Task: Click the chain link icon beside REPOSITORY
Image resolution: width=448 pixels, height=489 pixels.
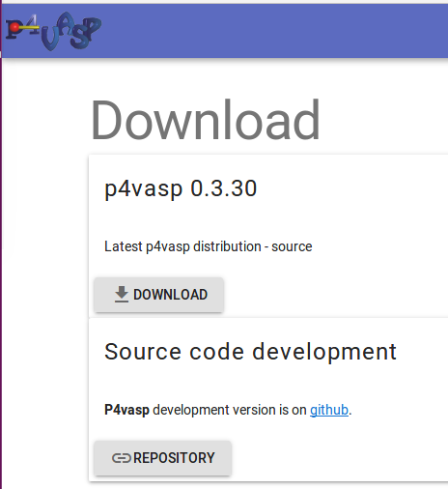Action: pos(122,458)
